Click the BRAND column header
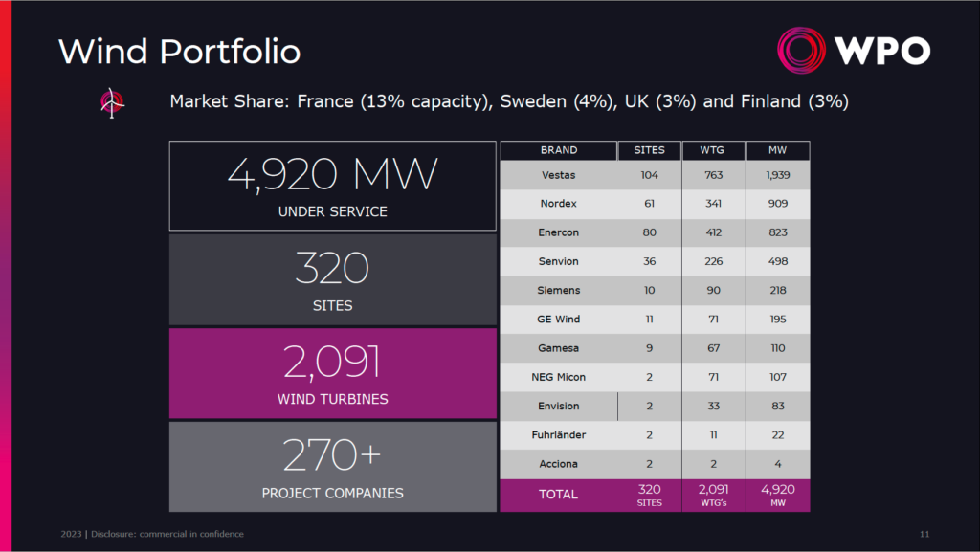The height and width of the screenshot is (552, 980). [558, 151]
